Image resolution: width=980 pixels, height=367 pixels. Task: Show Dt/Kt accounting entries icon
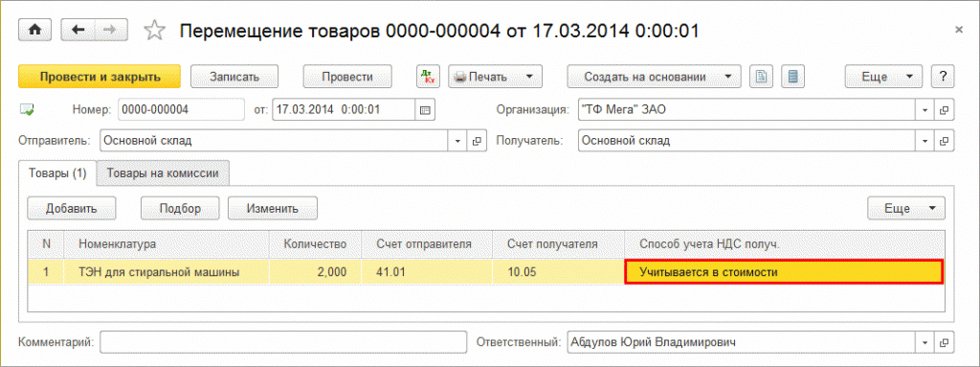[x=429, y=77]
